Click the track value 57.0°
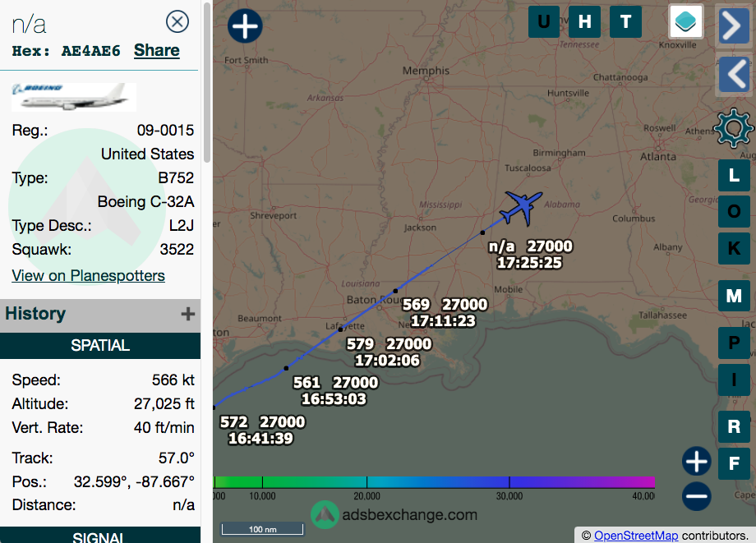756x543 pixels. (177, 458)
